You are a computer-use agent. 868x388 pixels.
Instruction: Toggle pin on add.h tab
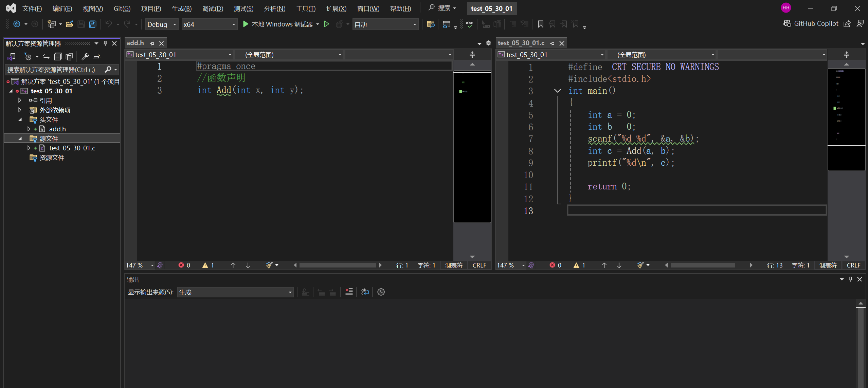click(x=152, y=43)
